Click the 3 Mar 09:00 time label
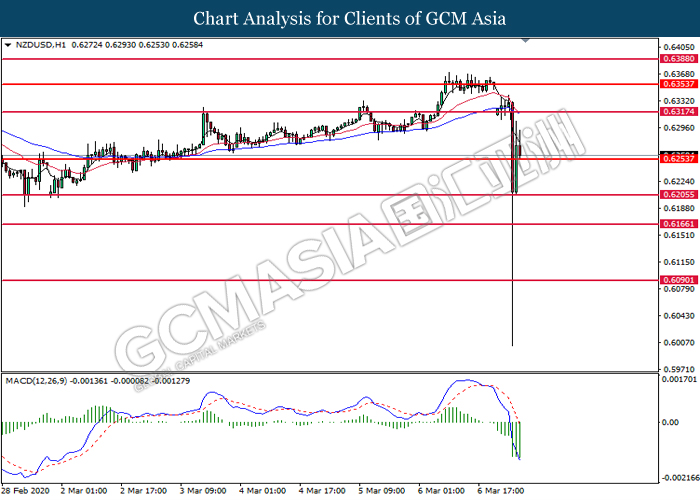The height and width of the screenshot is (500, 700). [x=203, y=491]
